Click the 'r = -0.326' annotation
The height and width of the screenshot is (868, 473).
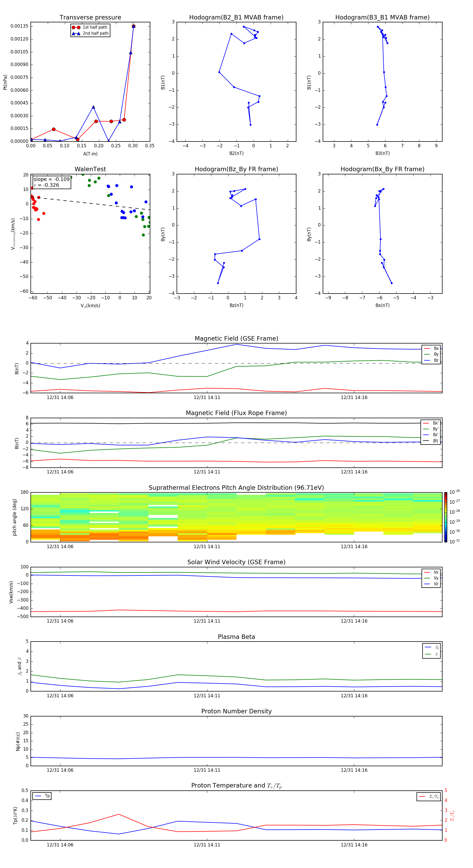click(x=47, y=185)
